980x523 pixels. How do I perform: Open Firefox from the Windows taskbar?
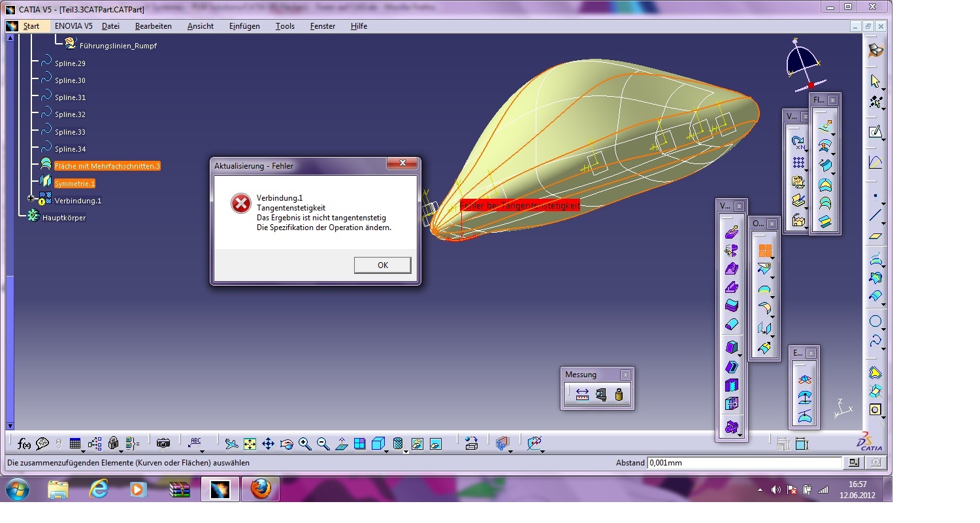tap(261, 489)
